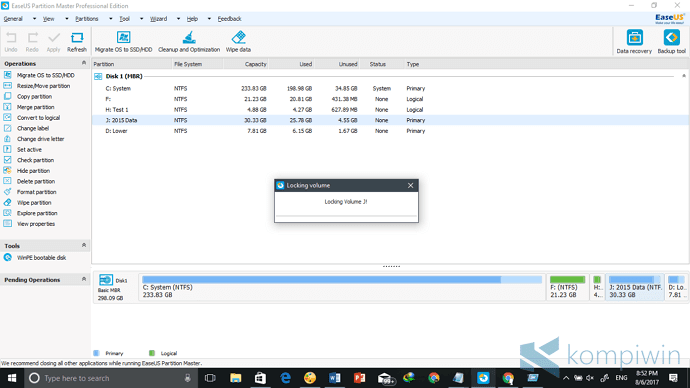
Task: Open the Backup tool
Action: click(x=672, y=42)
